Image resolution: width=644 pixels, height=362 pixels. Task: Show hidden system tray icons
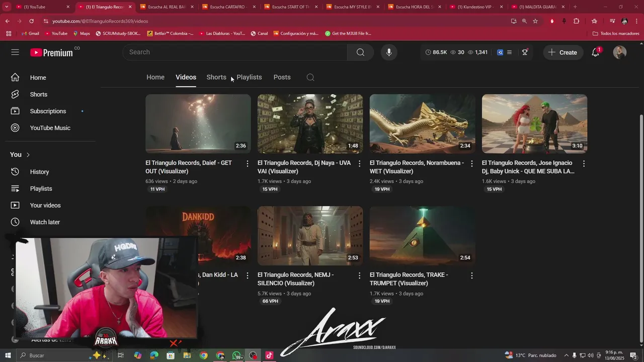(567, 355)
